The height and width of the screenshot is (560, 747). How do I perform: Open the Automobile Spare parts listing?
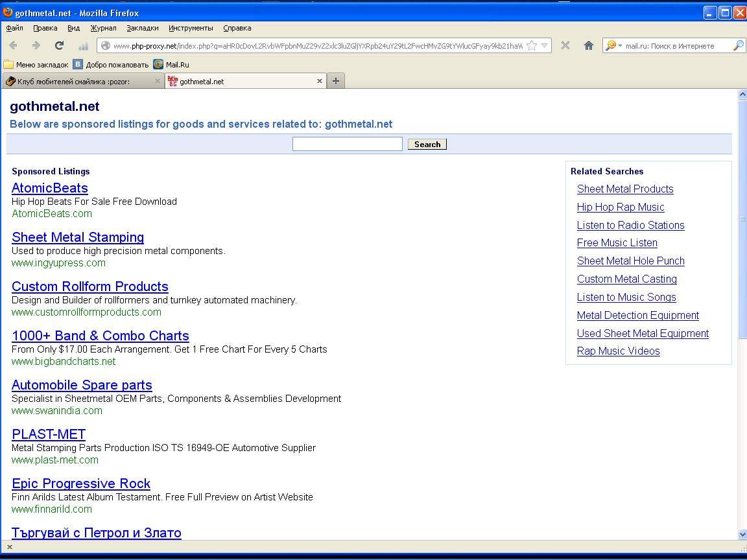pos(82,385)
